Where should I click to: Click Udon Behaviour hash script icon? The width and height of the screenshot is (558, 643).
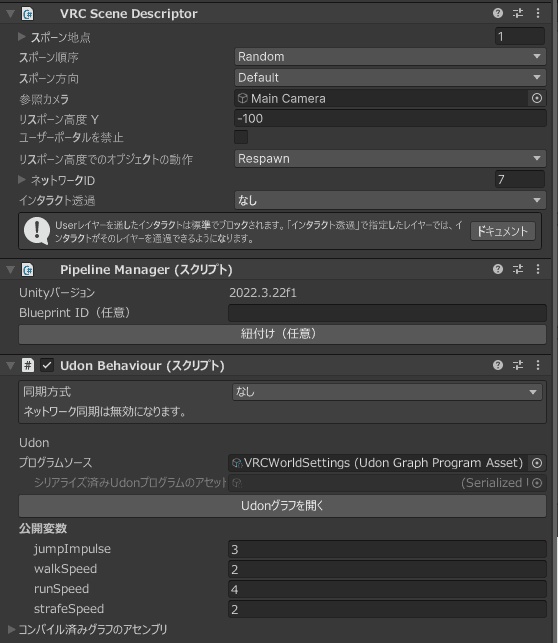click(x=27, y=365)
